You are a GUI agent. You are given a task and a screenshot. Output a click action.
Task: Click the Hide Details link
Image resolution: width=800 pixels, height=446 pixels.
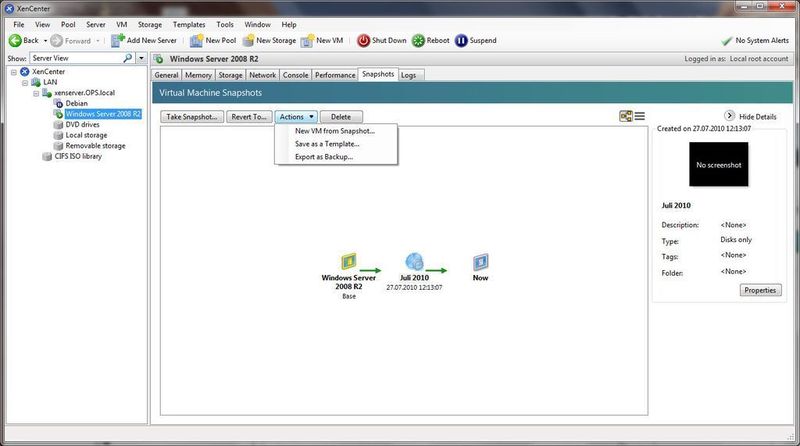[x=758, y=117]
